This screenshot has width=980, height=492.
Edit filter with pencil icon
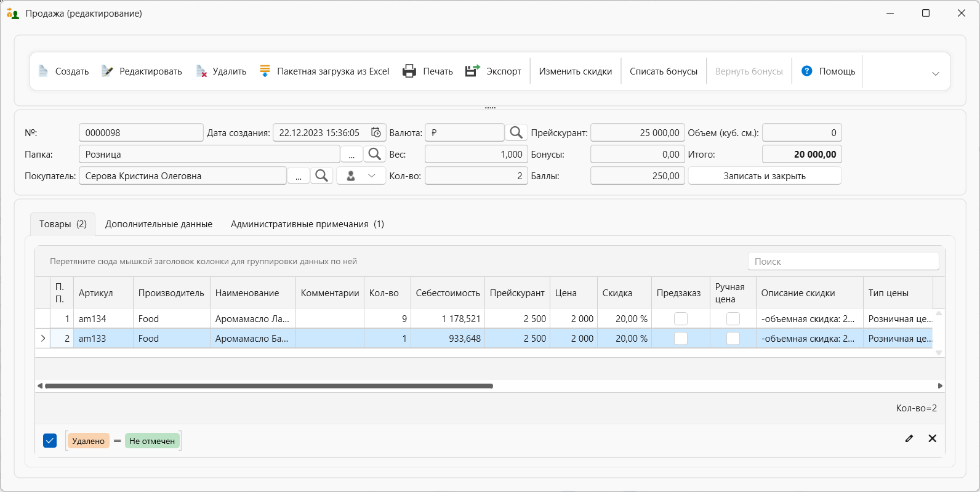909,438
